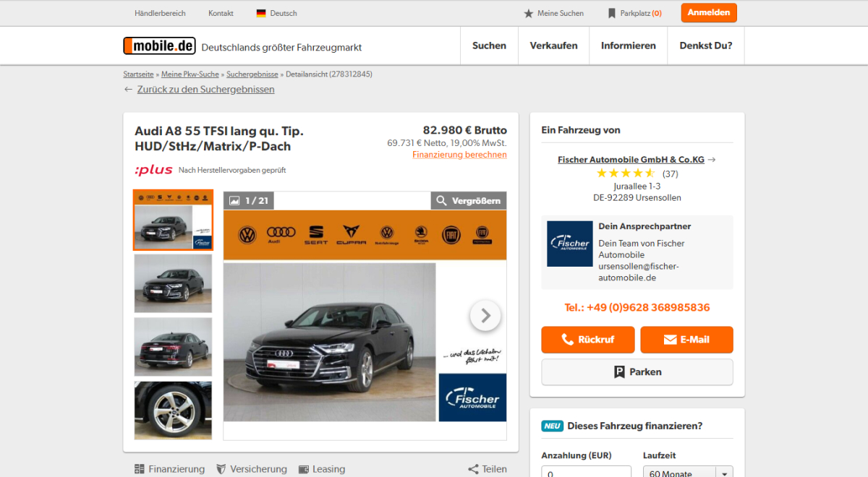Open Händlerbereich link
Viewport: 868px width, 477px height.
[x=160, y=13]
